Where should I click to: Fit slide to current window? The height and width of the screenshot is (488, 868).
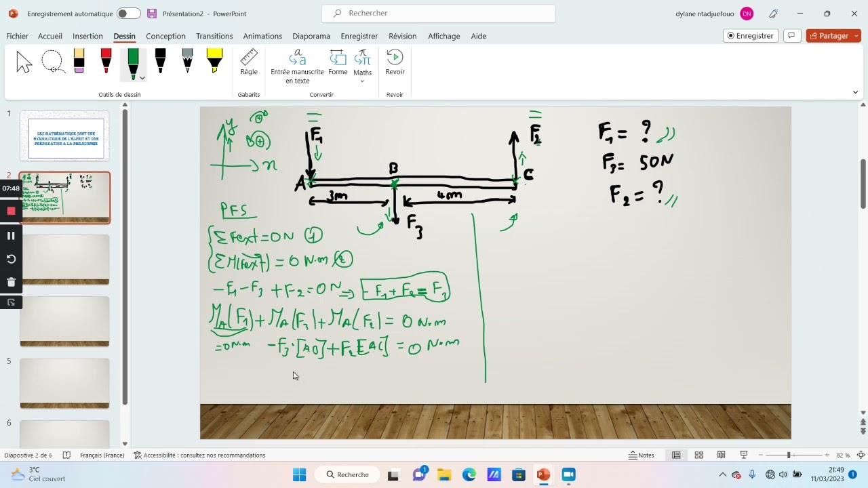[x=861, y=455]
